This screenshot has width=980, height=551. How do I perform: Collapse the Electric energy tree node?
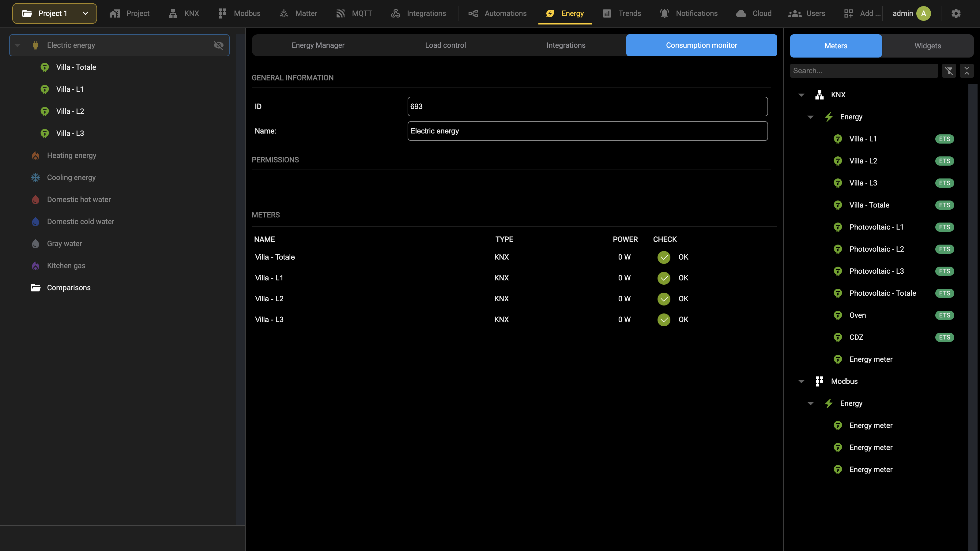17,45
